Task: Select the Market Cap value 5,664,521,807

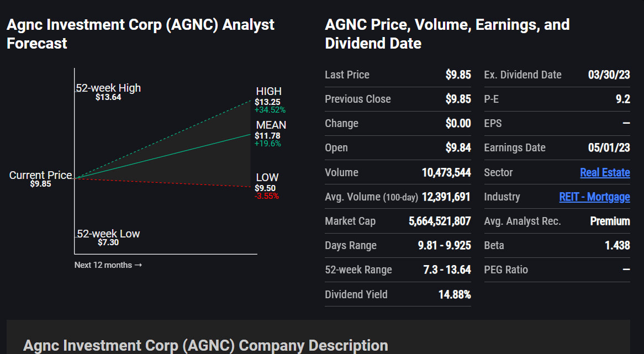Action: pyautogui.click(x=440, y=221)
